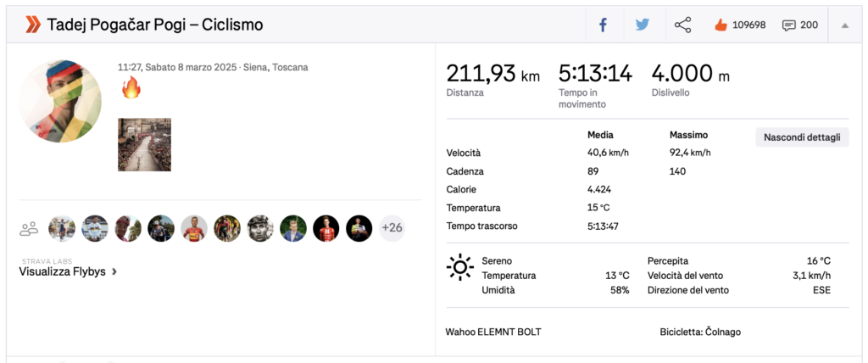Open the first athlete avatar in the group

62,228
